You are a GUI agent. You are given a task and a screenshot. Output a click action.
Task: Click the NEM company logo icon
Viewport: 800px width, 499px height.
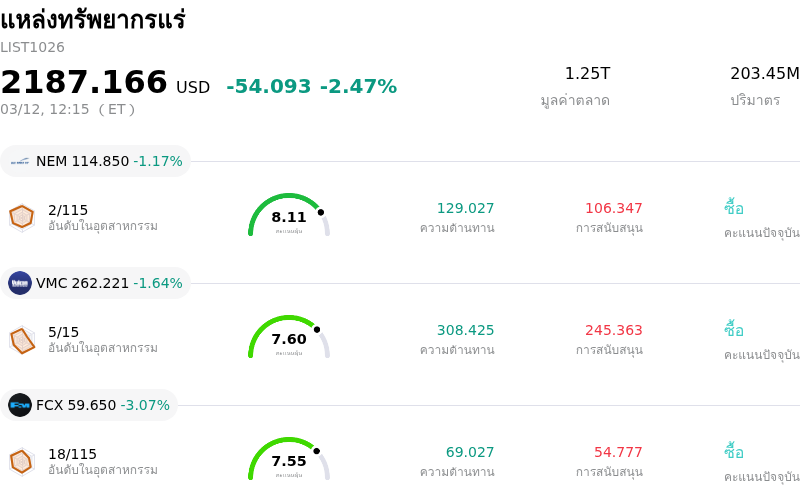20,161
